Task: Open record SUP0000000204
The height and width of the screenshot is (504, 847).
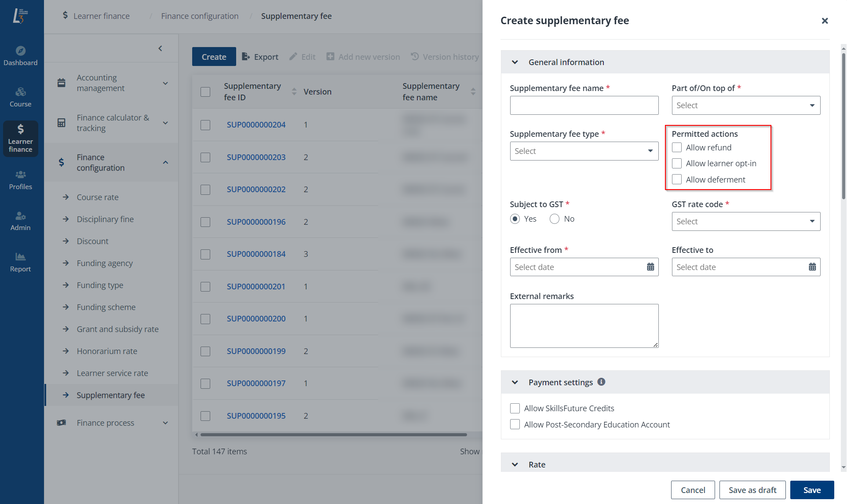Action: (x=256, y=124)
